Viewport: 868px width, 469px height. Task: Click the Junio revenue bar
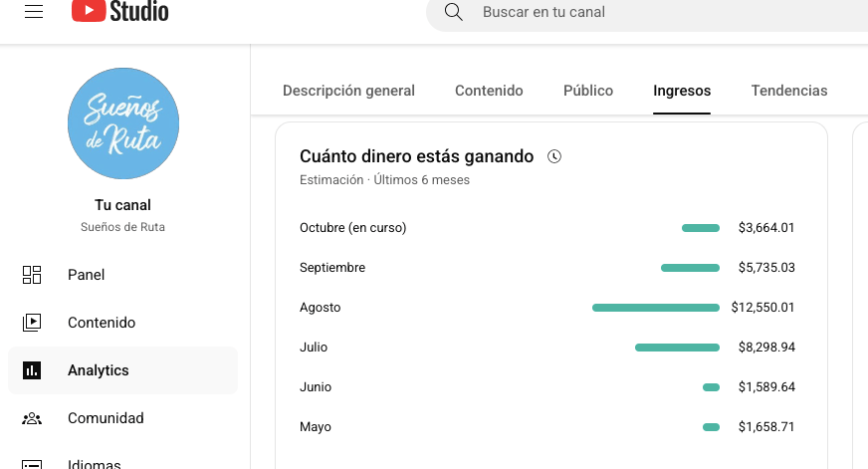[711, 387]
